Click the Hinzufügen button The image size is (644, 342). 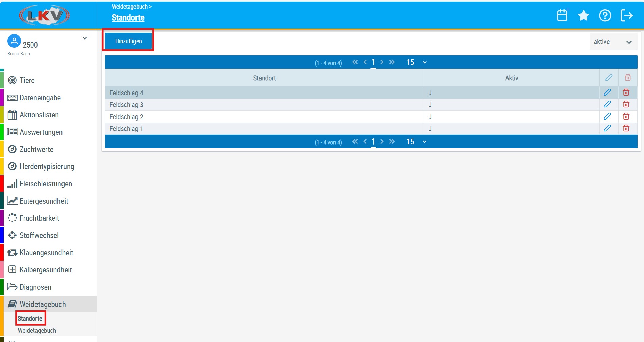point(128,41)
